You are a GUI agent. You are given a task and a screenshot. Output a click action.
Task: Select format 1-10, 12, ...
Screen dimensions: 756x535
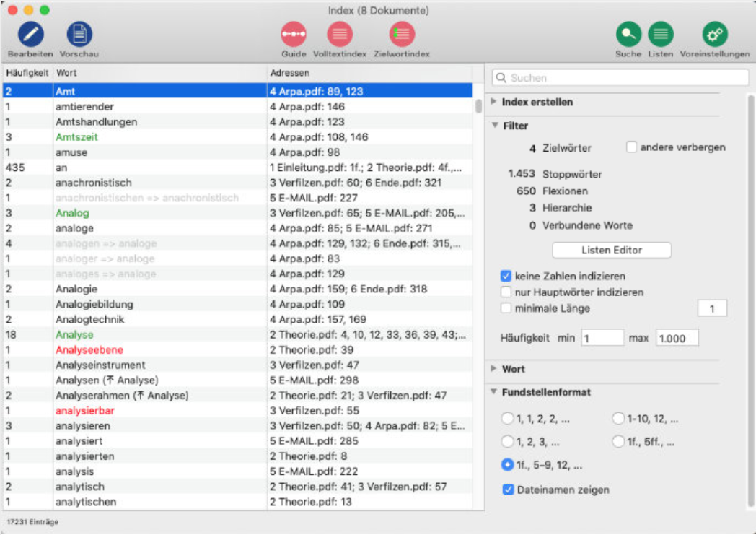618,418
